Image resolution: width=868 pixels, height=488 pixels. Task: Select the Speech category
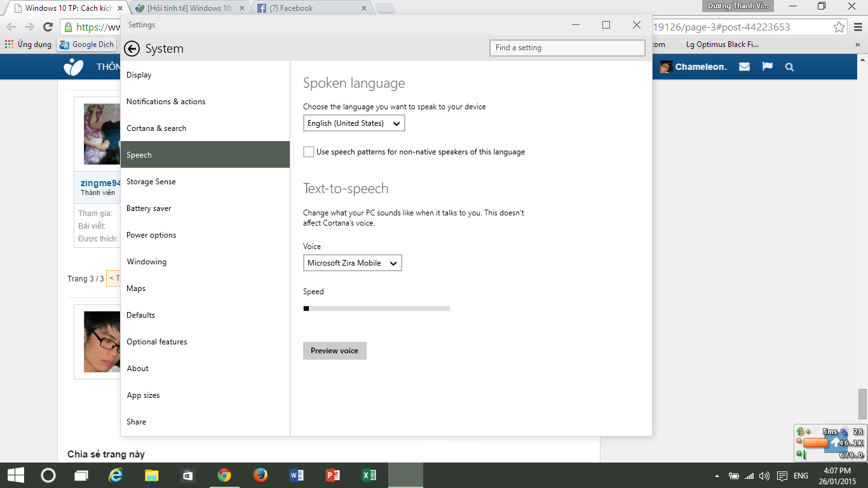(205, 154)
